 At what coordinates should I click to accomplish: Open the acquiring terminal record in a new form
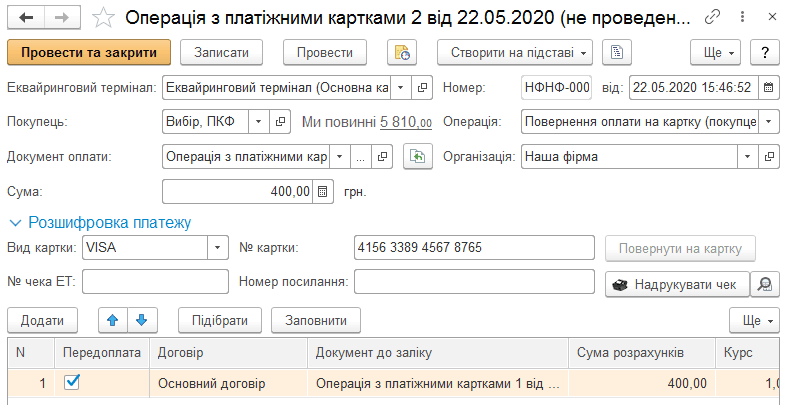(x=422, y=88)
